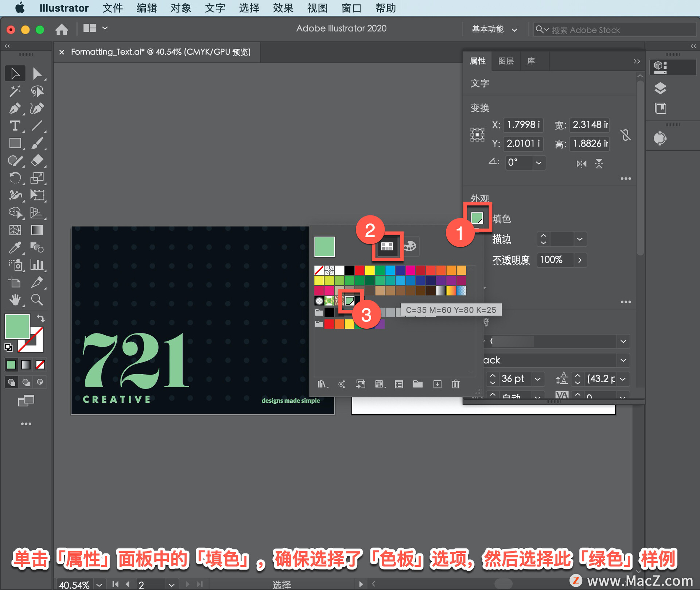This screenshot has height=590, width=700.
Task: Choose the Shaper tool
Action: click(x=15, y=161)
